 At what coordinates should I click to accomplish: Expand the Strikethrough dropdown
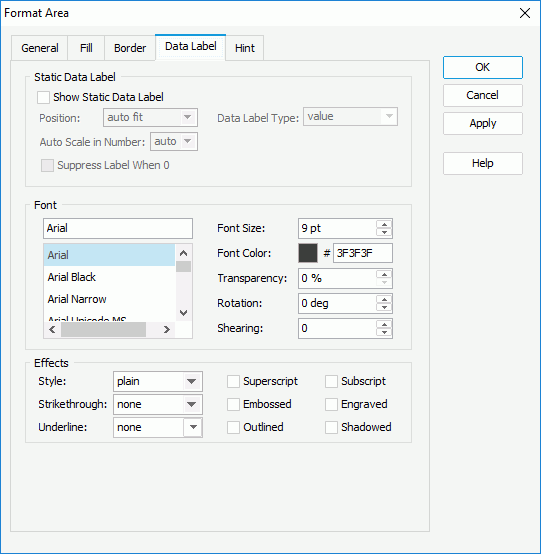(x=158, y=405)
